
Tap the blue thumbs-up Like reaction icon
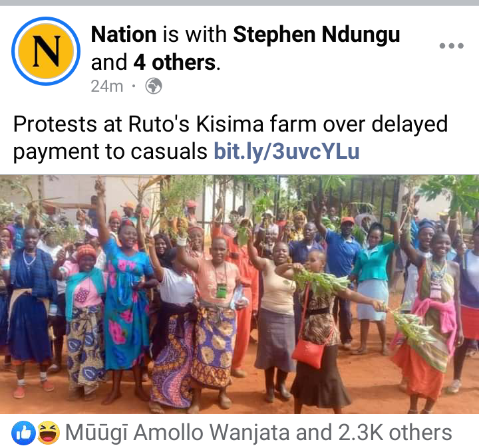point(23,433)
